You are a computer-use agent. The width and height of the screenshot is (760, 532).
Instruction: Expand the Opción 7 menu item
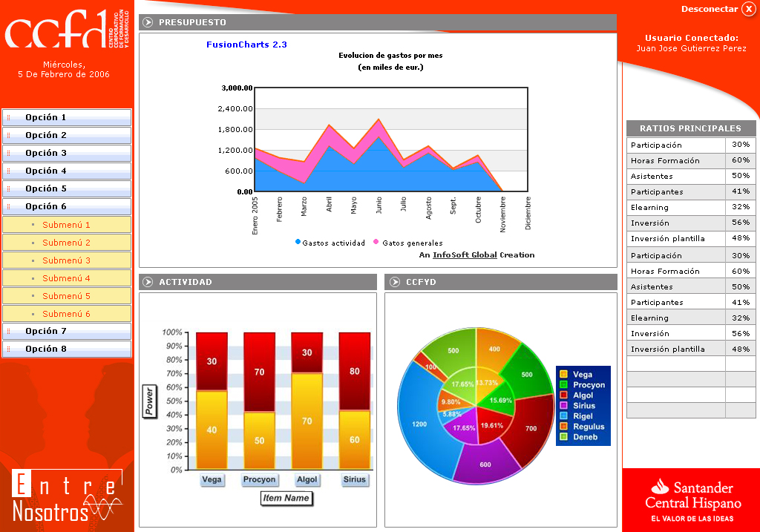tap(67, 331)
